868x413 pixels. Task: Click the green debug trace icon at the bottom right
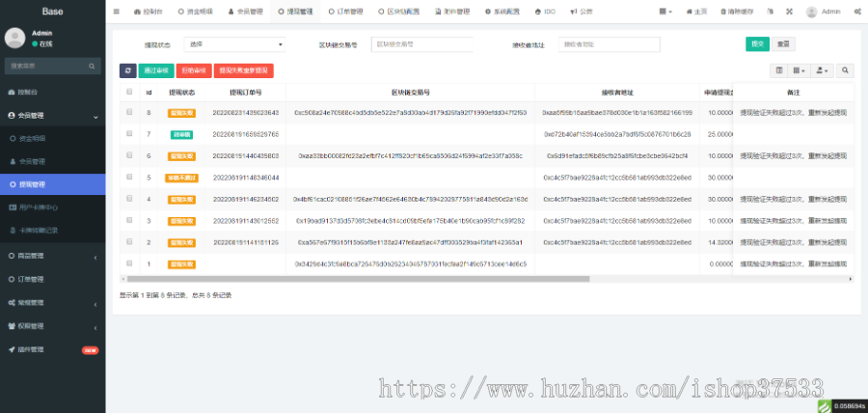(826, 406)
